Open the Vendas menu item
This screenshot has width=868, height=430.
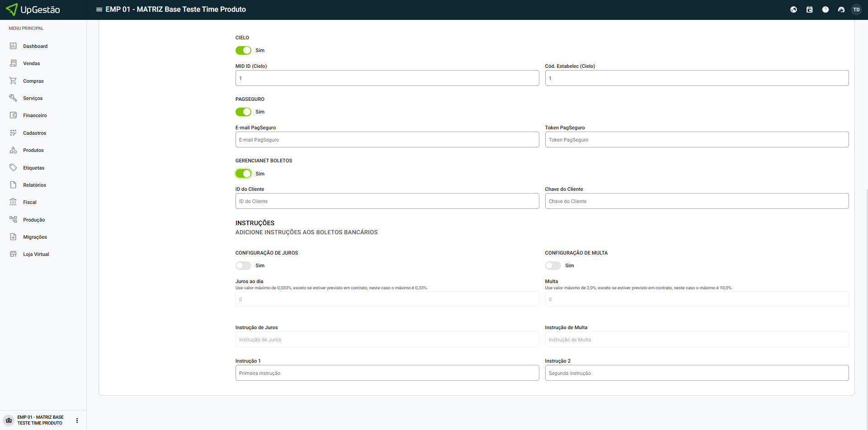point(31,64)
